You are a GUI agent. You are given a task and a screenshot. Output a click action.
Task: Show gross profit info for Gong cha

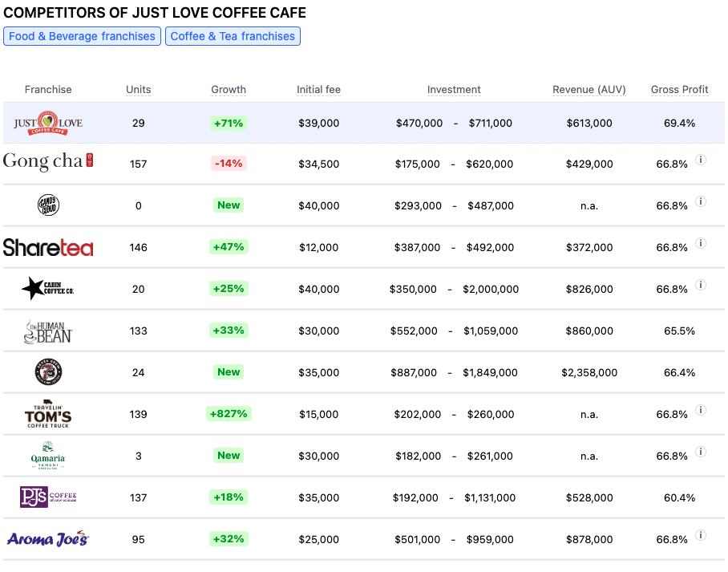[x=701, y=160]
